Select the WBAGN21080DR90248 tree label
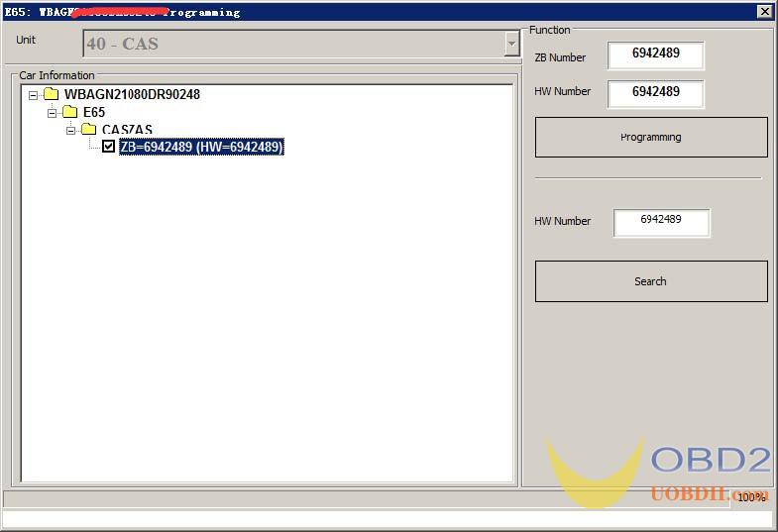 tap(132, 95)
